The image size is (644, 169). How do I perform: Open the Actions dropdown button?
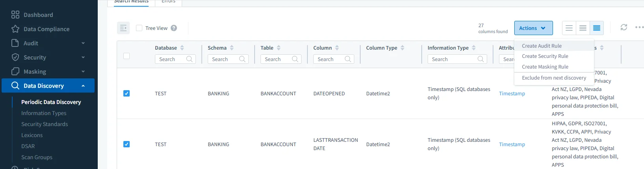533,28
